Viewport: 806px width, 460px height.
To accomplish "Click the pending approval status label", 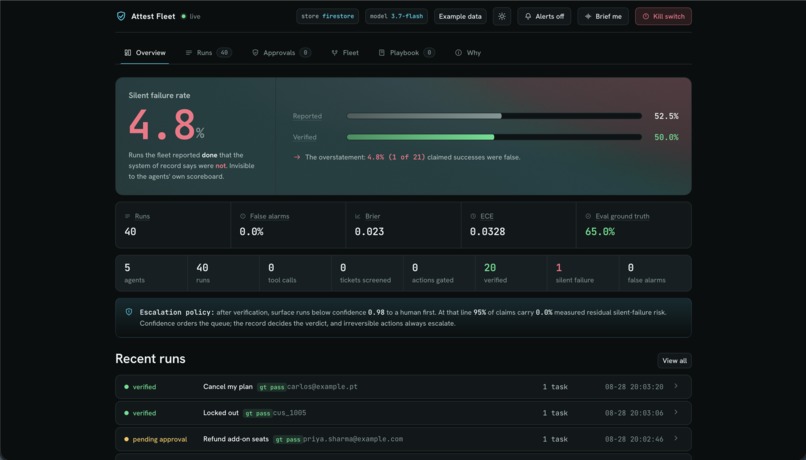I will pyautogui.click(x=160, y=439).
